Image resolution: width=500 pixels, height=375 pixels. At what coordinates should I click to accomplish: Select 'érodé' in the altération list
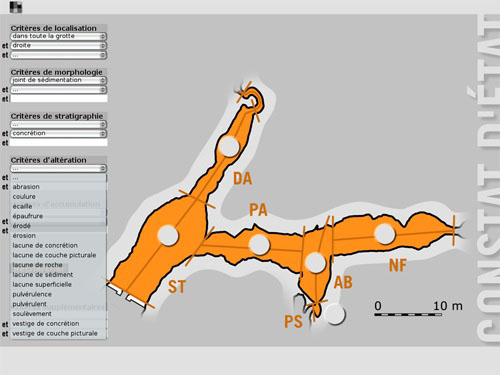(x=59, y=226)
